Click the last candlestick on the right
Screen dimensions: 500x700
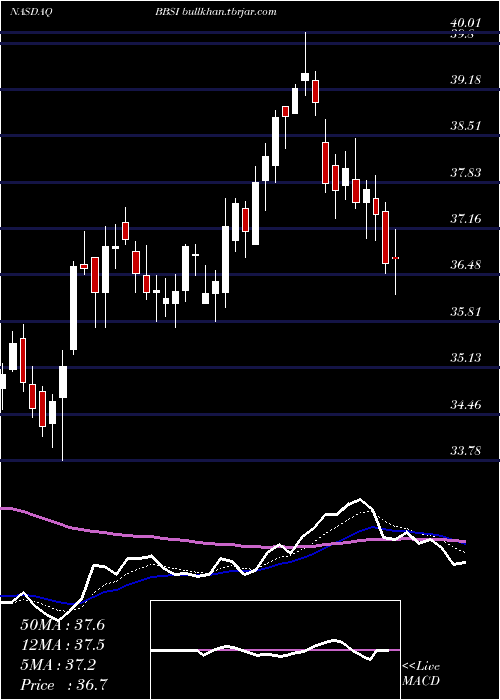[x=396, y=262]
